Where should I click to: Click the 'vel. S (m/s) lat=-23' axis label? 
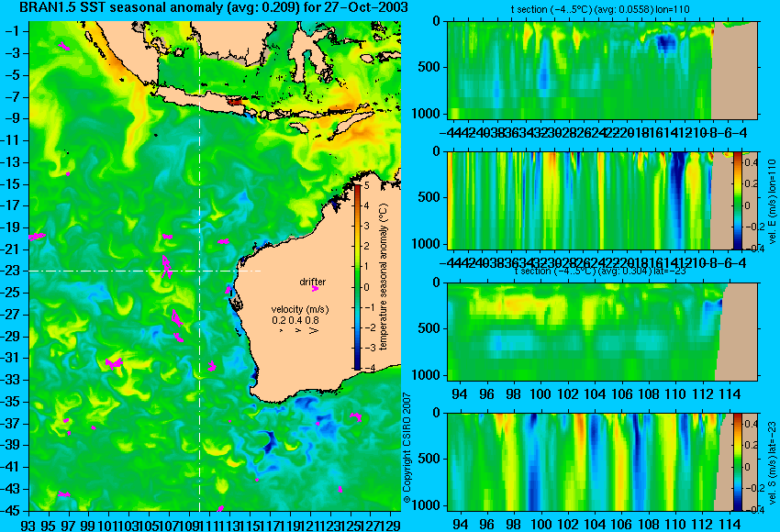click(x=772, y=463)
